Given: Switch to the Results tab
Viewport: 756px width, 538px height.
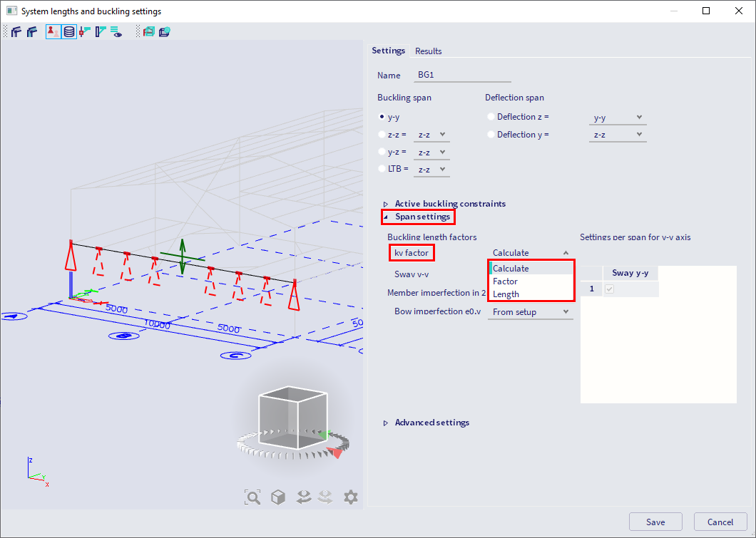Looking at the screenshot, I should click(428, 51).
